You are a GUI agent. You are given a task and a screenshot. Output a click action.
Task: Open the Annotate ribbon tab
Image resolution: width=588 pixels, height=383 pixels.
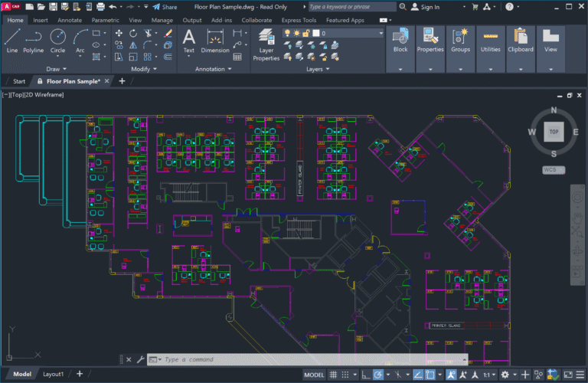coord(70,20)
